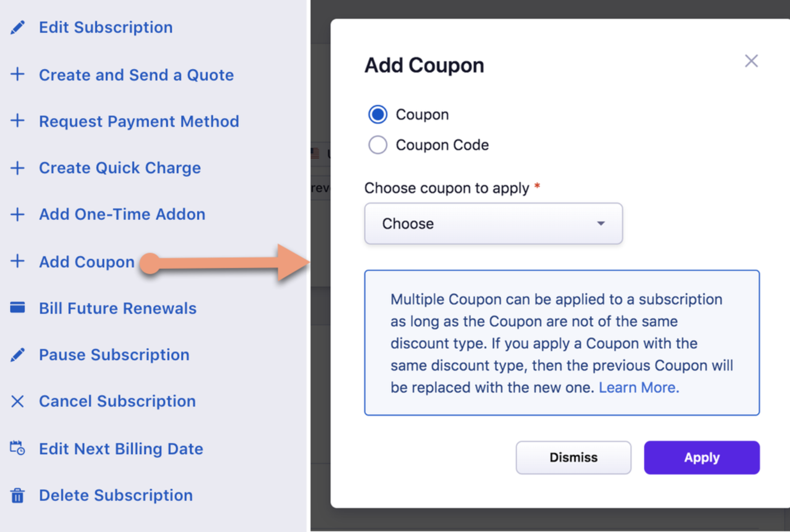790x532 pixels.
Task: Click the trash icon for Delete Subscription
Action: (x=17, y=495)
